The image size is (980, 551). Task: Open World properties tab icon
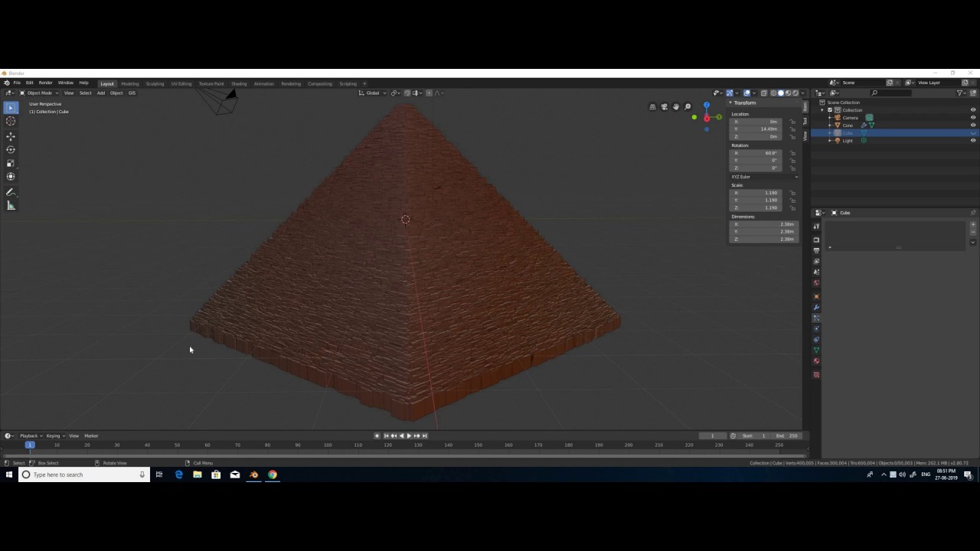[x=816, y=282]
